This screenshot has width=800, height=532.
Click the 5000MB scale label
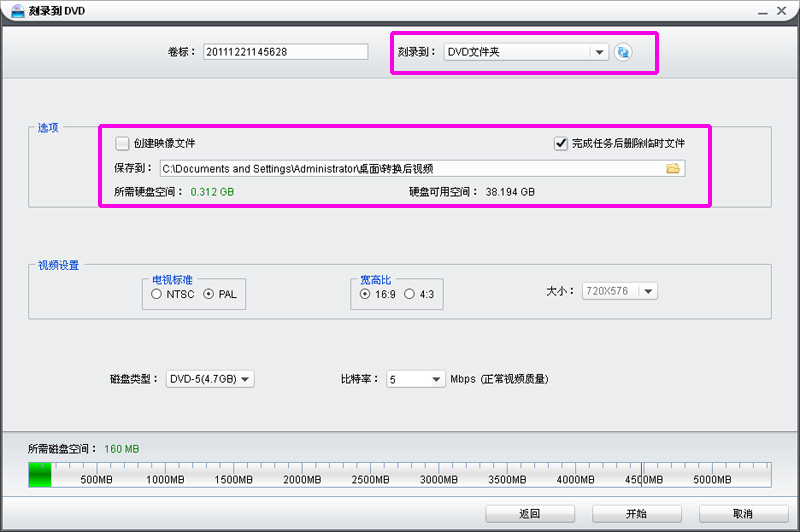(x=712, y=479)
